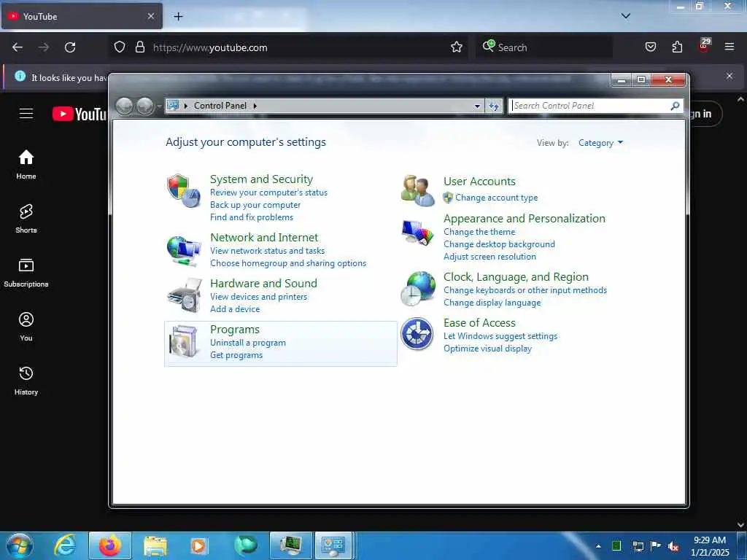747x560 pixels.
Task: Open Firefox application hamburger menu
Action: point(729,47)
